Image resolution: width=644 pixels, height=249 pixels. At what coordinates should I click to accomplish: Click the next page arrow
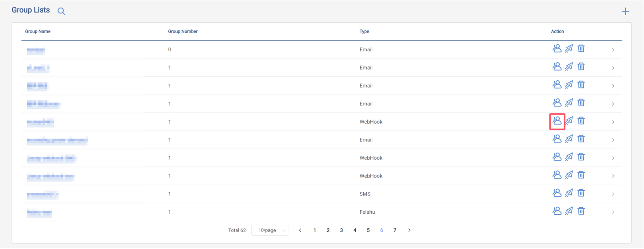[409, 230]
